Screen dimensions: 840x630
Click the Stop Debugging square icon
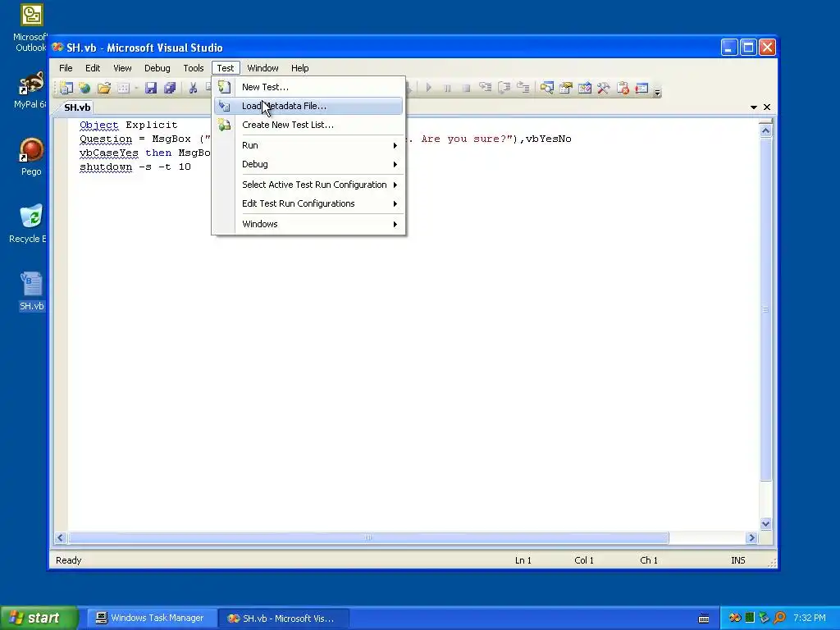(x=466, y=88)
